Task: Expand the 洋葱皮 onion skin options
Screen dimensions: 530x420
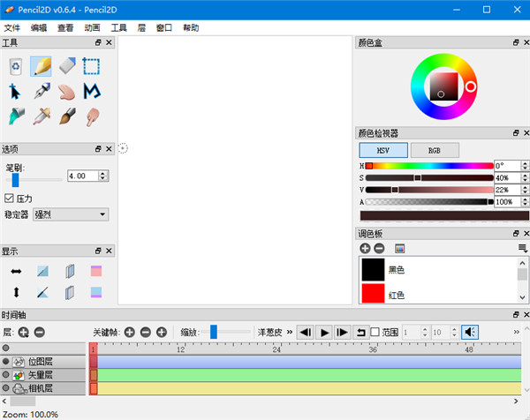Action: 289,333
